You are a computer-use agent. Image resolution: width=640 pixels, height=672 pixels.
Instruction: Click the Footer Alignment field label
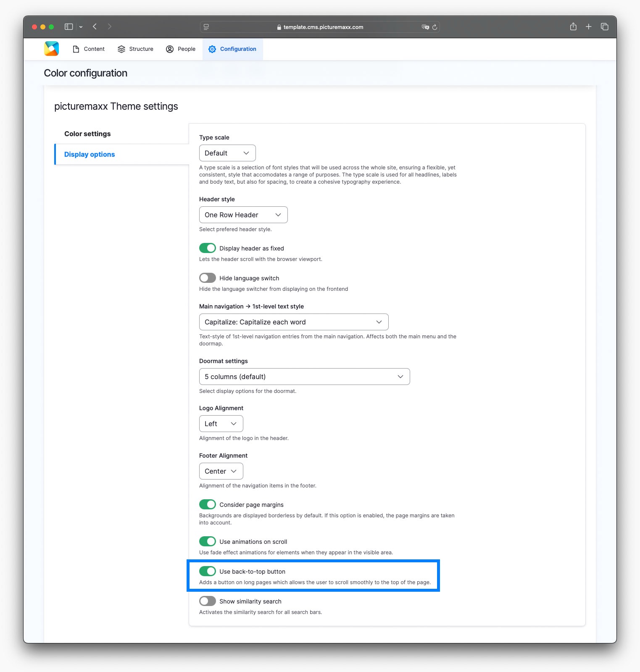tap(223, 456)
